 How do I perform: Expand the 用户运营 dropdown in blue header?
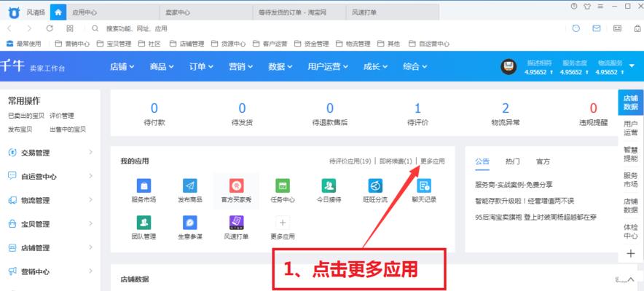pyautogui.click(x=328, y=66)
